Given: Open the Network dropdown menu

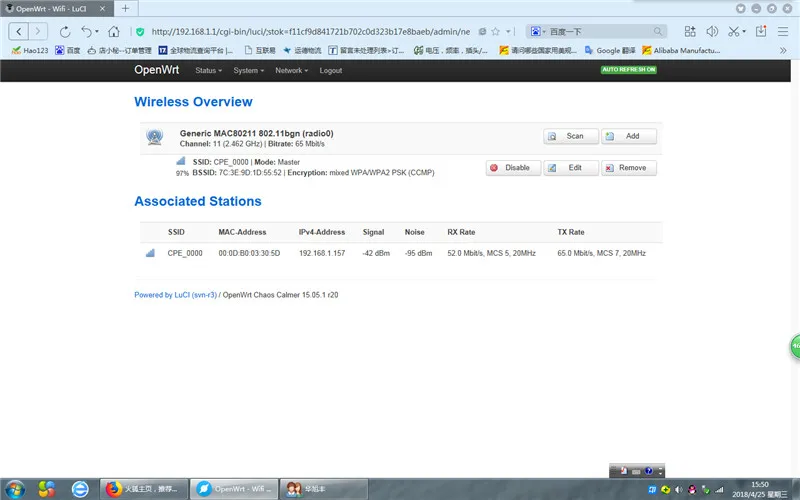Looking at the screenshot, I should [x=291, y=70].
